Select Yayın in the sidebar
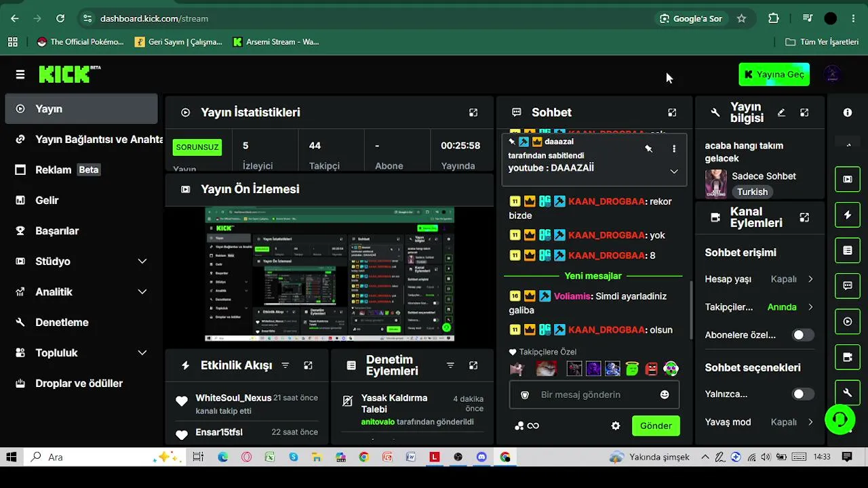This screenshot has width=868, height=488. pyautogui.click(x=81, y=108)
